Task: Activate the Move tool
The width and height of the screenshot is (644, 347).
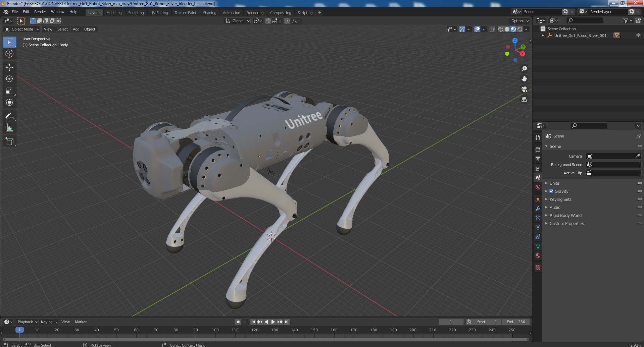Action: (x=9, y=67)
